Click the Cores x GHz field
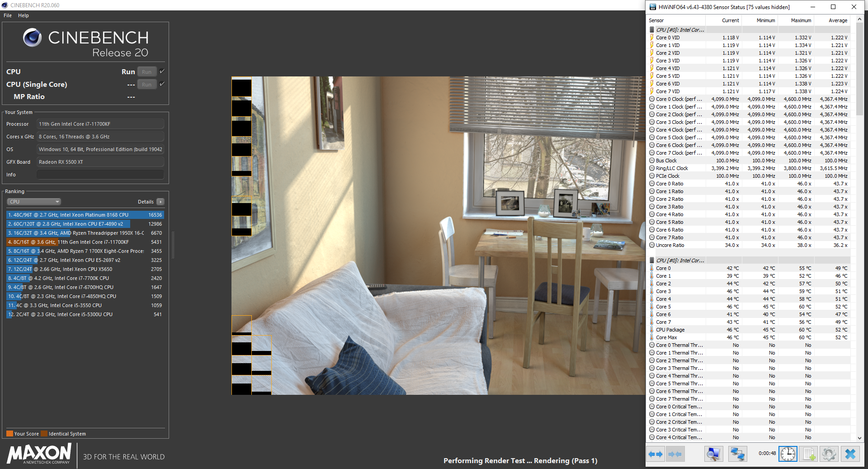868x469 pixels. [x=100, y=137]
